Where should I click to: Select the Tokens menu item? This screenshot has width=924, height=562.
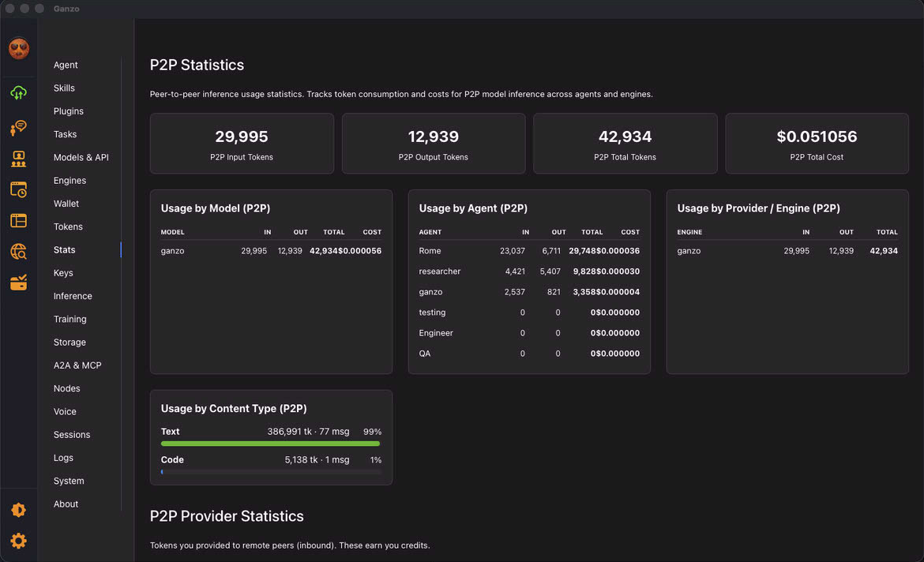(68, 227)
